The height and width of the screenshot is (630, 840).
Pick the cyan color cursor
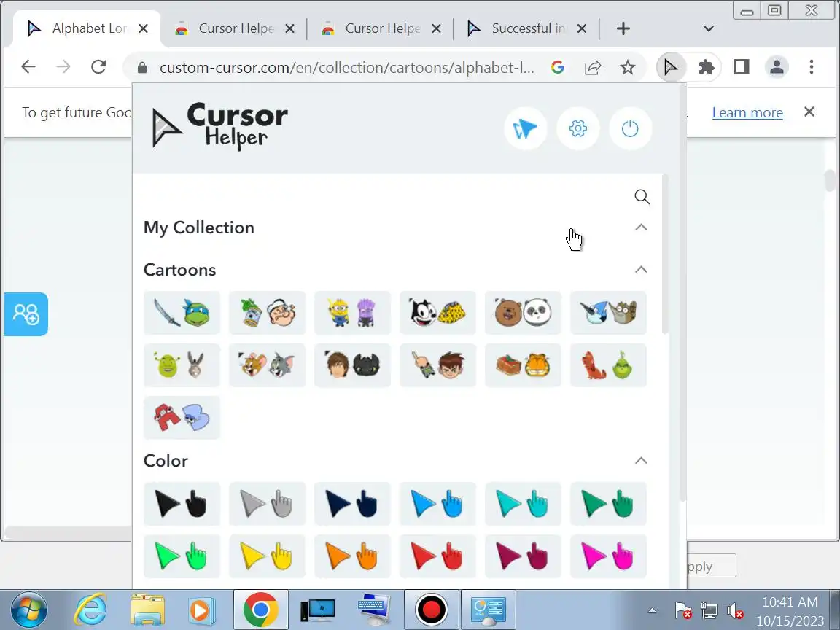523,504
